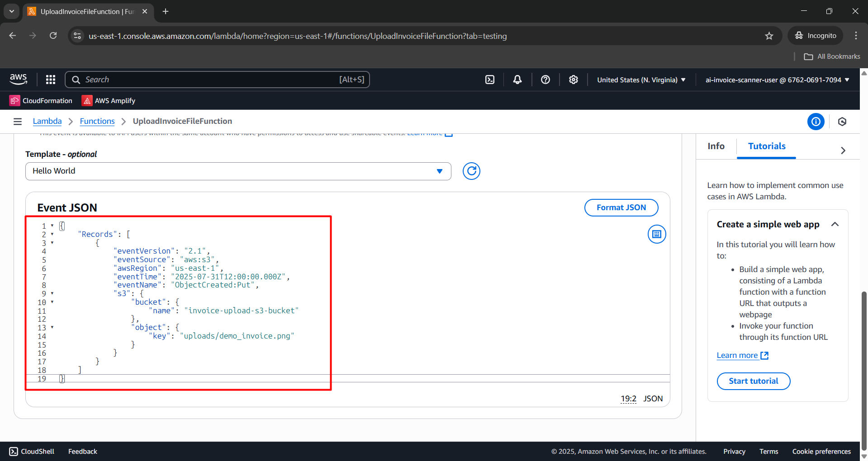Screen dimensions: 868x461
Task: Click the editor view icon beside the JSON code
Action: 656,234
